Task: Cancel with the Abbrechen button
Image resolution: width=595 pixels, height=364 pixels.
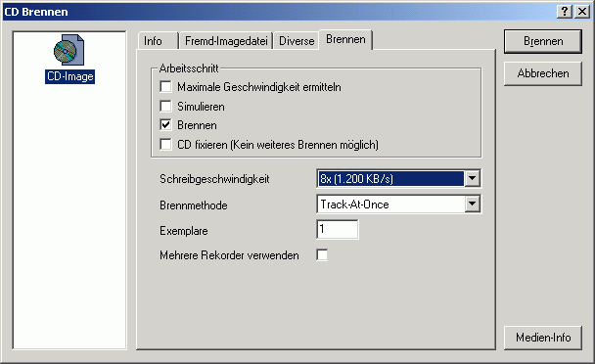Action: pos(543,73)
